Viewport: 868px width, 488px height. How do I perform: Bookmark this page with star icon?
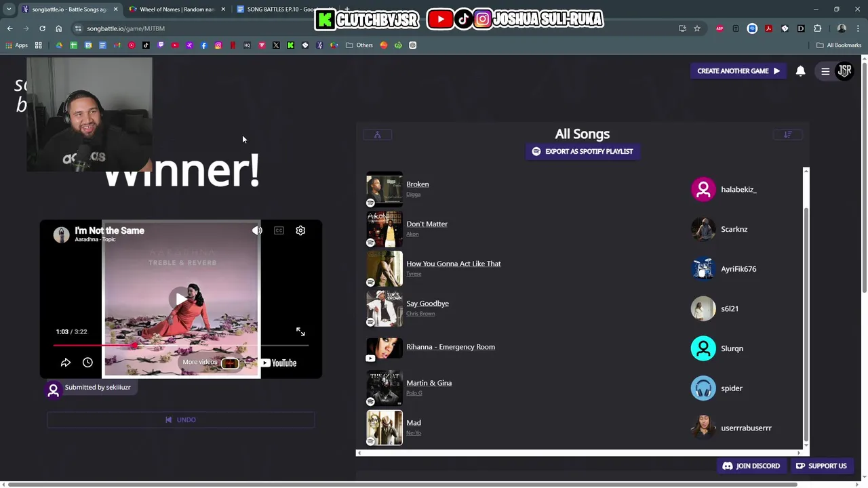696,28
